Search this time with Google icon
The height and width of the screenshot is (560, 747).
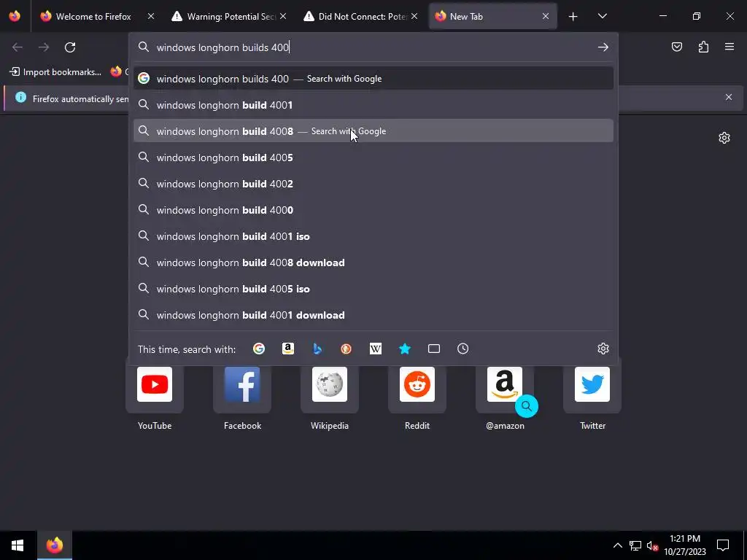[x=259, y=349]
